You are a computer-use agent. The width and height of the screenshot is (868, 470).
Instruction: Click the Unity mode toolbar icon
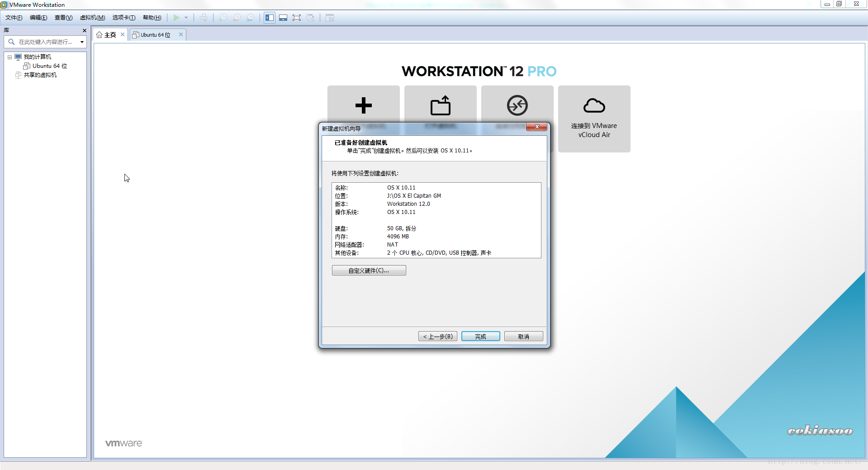pos(310,18)
